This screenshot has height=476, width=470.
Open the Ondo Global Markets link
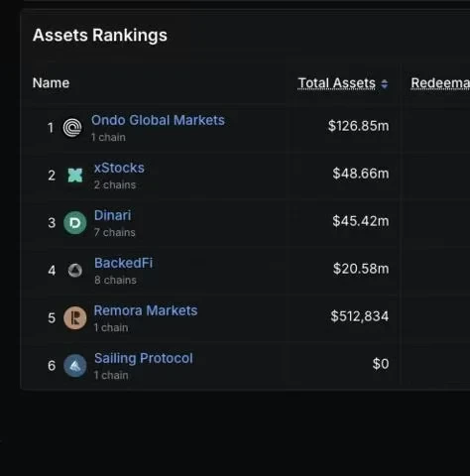(x=158, y=120)
